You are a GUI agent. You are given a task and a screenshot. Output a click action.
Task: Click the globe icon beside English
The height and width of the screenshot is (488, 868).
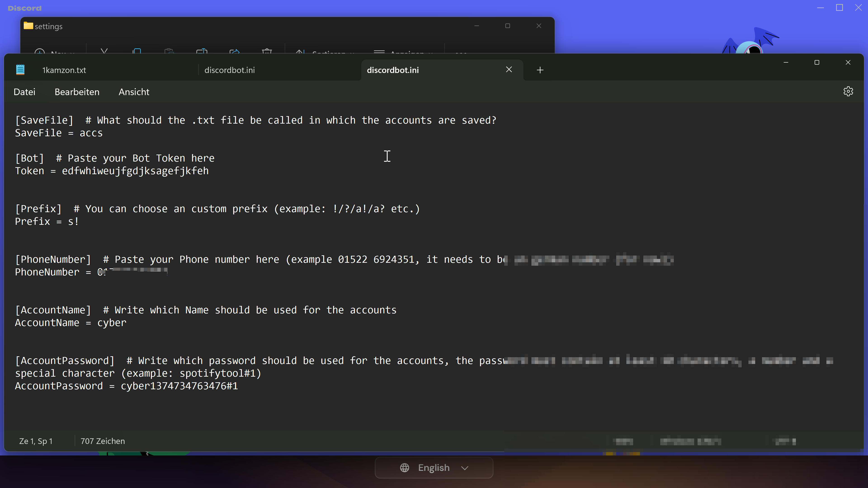click(x=404, y=467)
